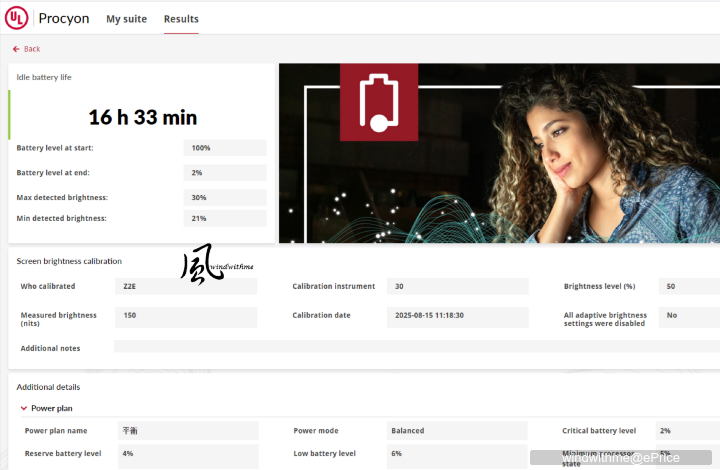The height and width of the screenshot is (470, 720).
Task: Select the Reserve battery level 4% value
Action: 187,453
